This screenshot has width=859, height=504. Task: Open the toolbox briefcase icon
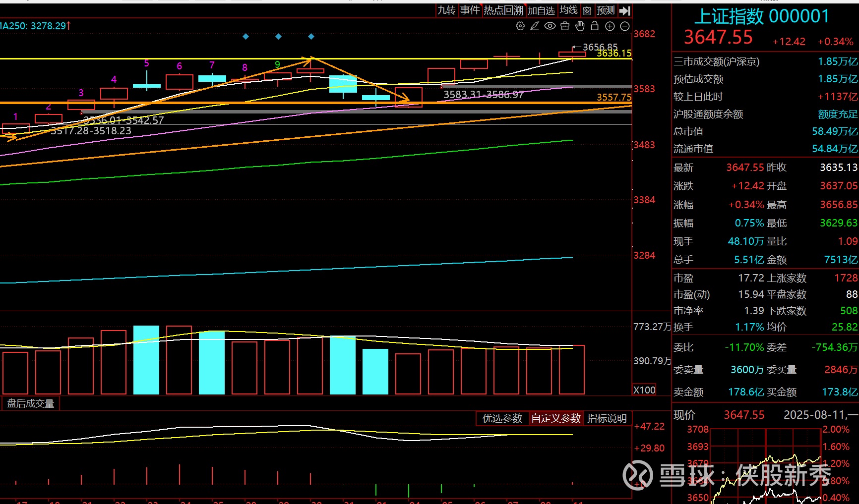click(x=565, y=26)
